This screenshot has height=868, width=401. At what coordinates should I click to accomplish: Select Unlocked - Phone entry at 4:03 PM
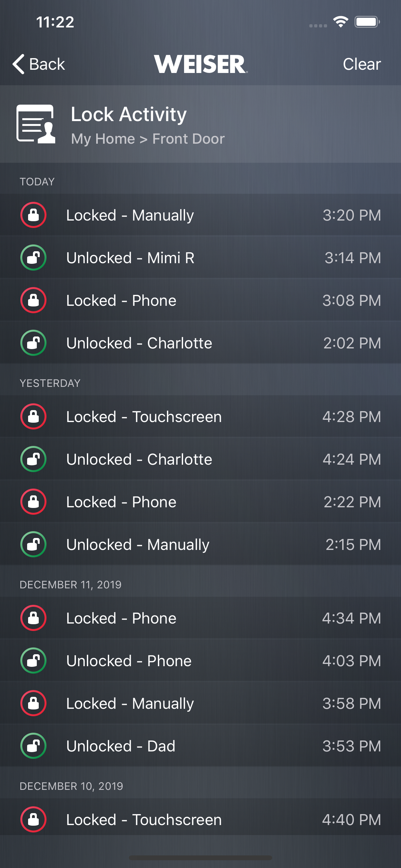[200, 661]
